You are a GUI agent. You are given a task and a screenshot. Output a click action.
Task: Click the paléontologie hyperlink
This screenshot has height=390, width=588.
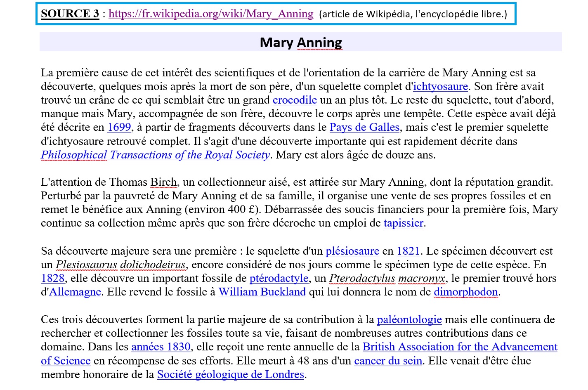tap(409, 319)
